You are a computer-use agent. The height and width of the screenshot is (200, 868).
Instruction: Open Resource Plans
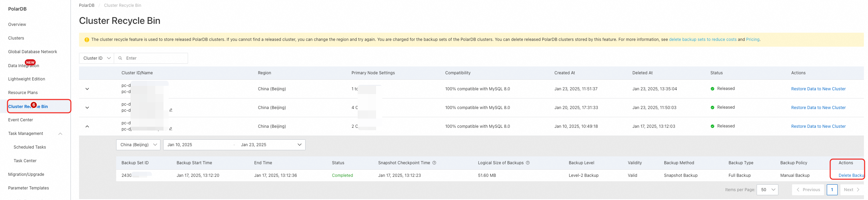tap(23, 93)
